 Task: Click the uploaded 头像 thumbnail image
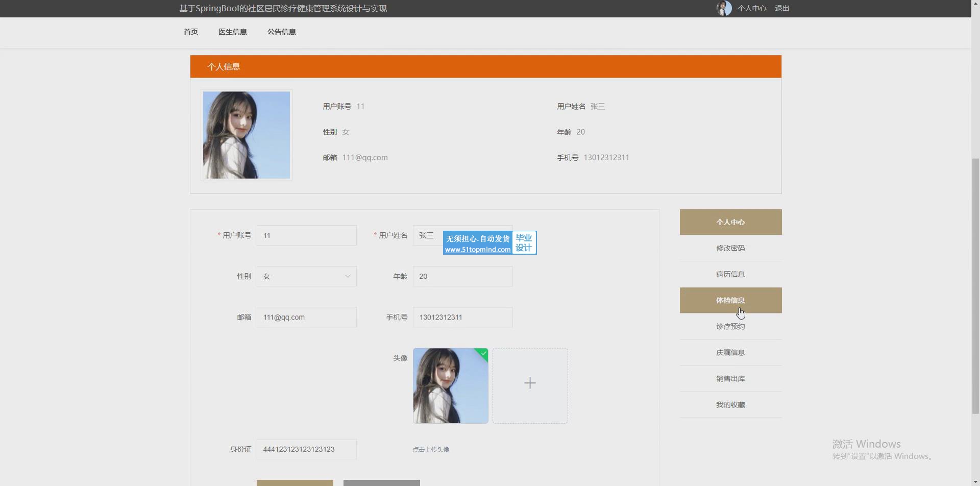tap(451, 386)
